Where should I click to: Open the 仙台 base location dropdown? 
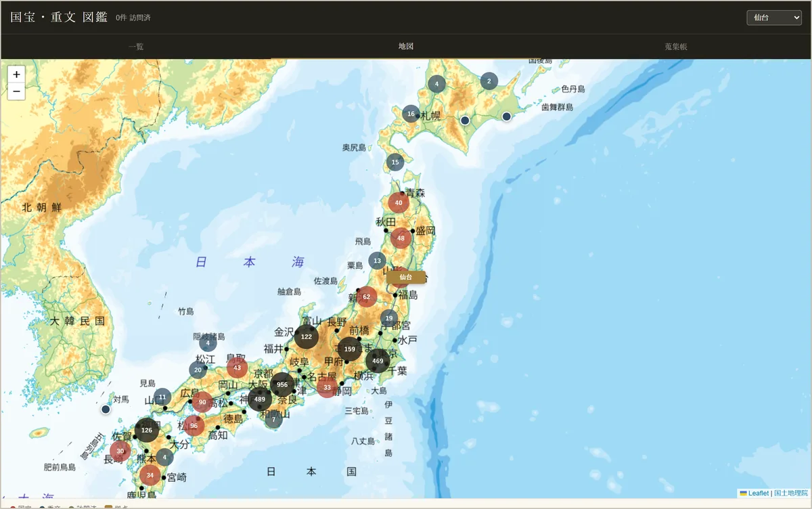click(774, 18)
